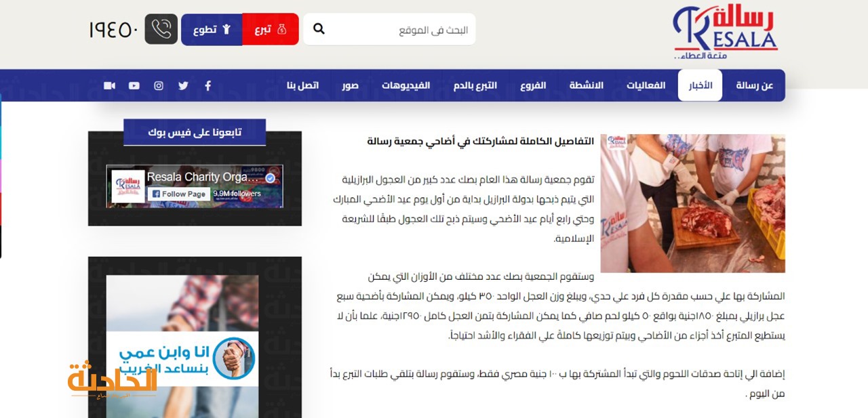Open the الفعاليات menu item
This screenshot has height=418, width=868.
pyautogui.click(x=646, y=85)
